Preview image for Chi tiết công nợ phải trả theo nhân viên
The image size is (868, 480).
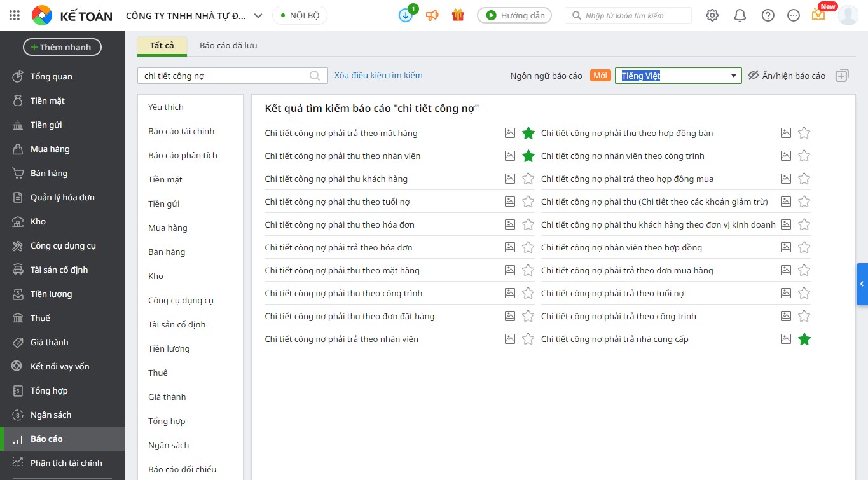tap(510, 339)
